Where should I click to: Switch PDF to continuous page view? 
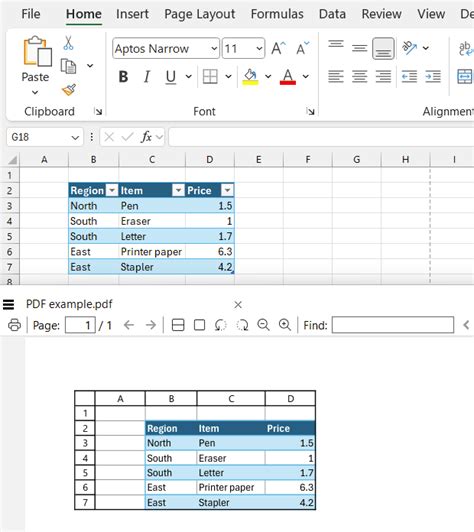(178, 325)
